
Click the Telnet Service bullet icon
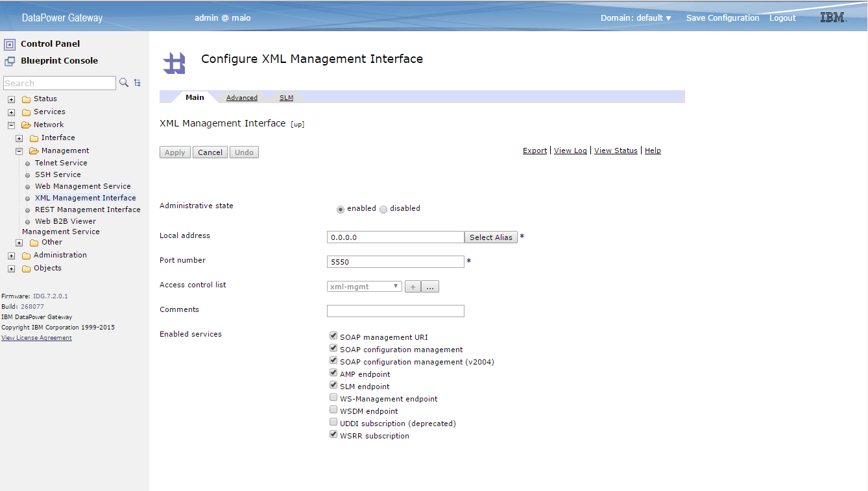coord(28,163)
